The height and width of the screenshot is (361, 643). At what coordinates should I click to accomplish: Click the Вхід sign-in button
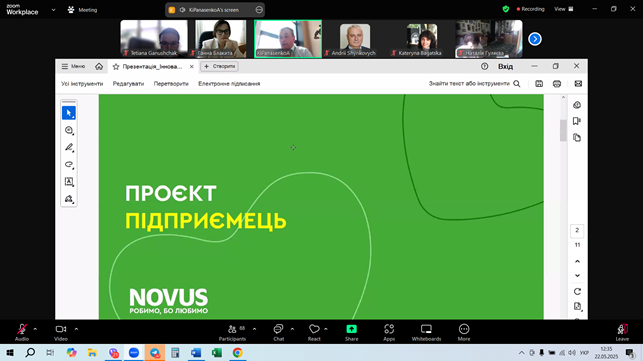[505, 66]
